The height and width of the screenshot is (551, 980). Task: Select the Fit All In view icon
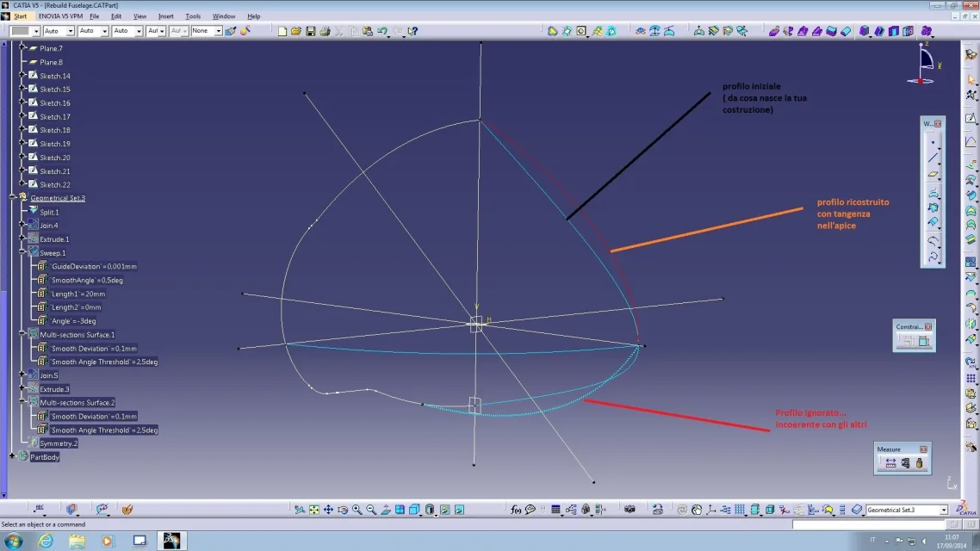click(x=313, y=510)
